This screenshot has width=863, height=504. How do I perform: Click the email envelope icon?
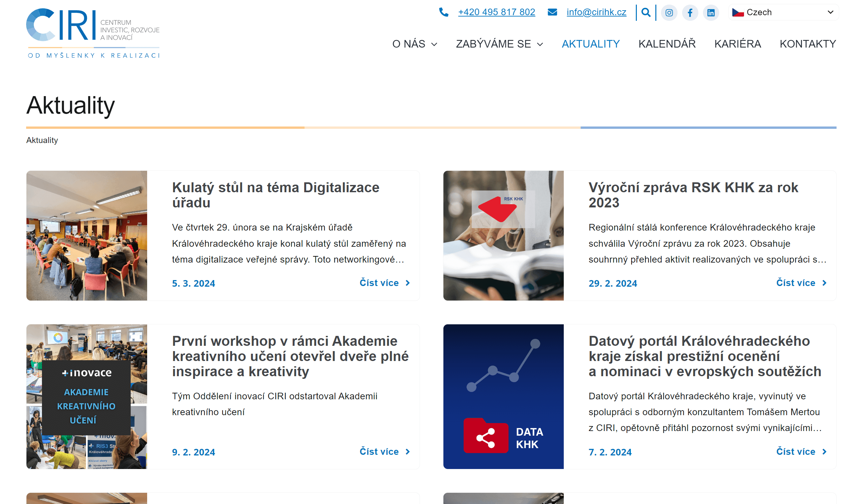tap(552, 12)
